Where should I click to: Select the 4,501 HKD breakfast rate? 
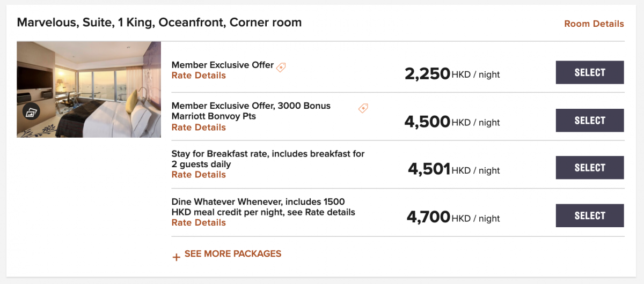coord(590,168)
